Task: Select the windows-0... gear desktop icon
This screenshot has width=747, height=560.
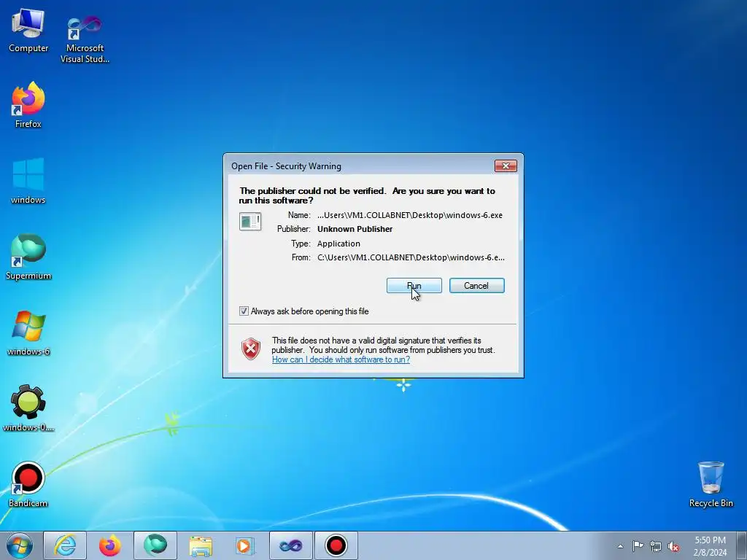Action: tap(28, 408)
